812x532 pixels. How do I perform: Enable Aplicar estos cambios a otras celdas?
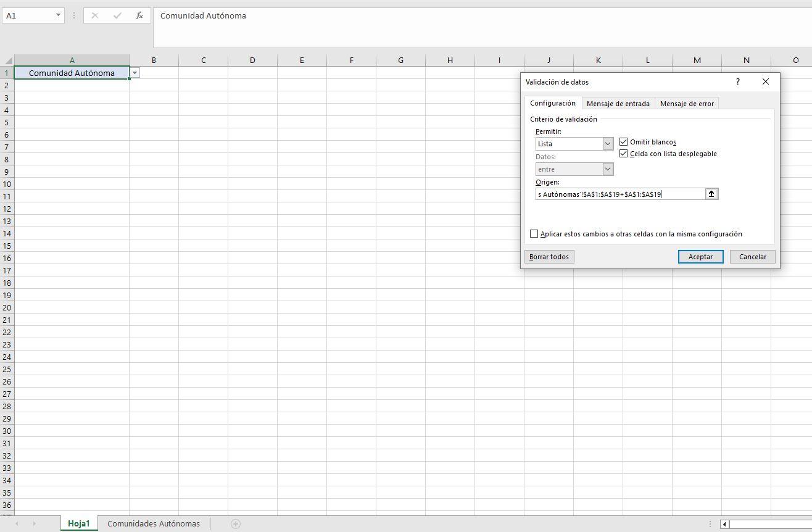pyautogui.click(x=534, y=233)
